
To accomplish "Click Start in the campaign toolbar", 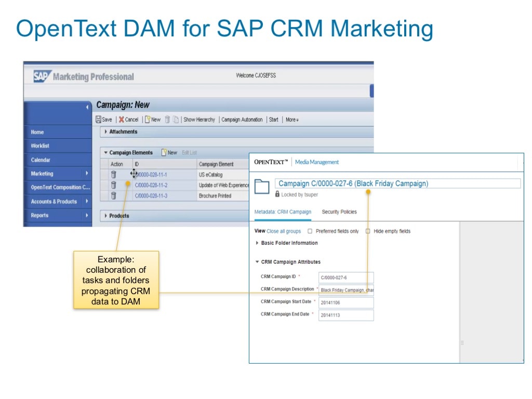I will pos(273,119).
